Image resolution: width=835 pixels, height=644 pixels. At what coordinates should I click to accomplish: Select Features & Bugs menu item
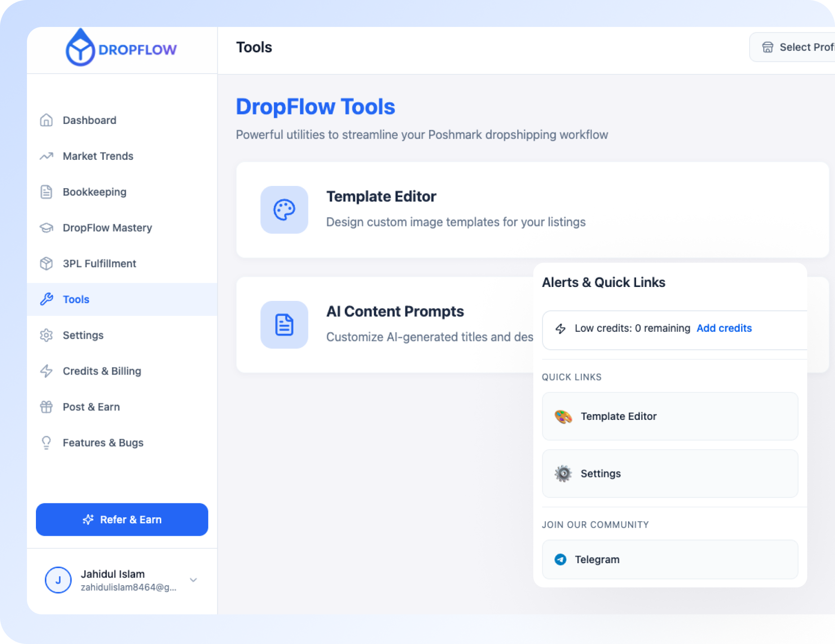tap(103, 443)
